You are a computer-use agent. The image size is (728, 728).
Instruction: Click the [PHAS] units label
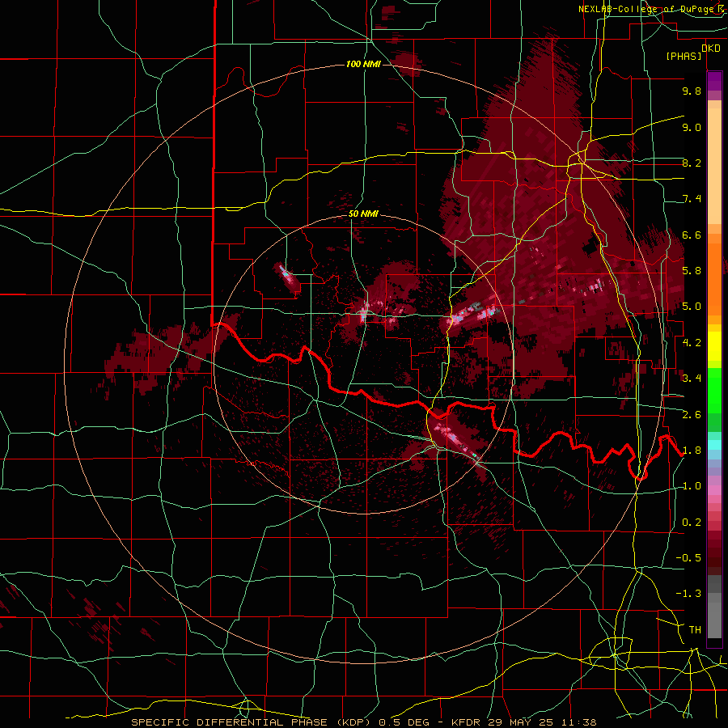tap(684, 57)
